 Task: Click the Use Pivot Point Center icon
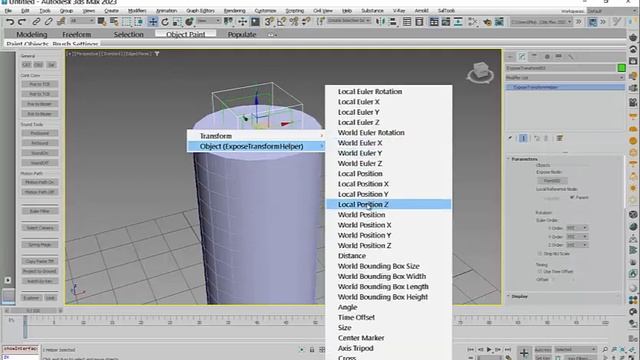(x=229, y=22)
